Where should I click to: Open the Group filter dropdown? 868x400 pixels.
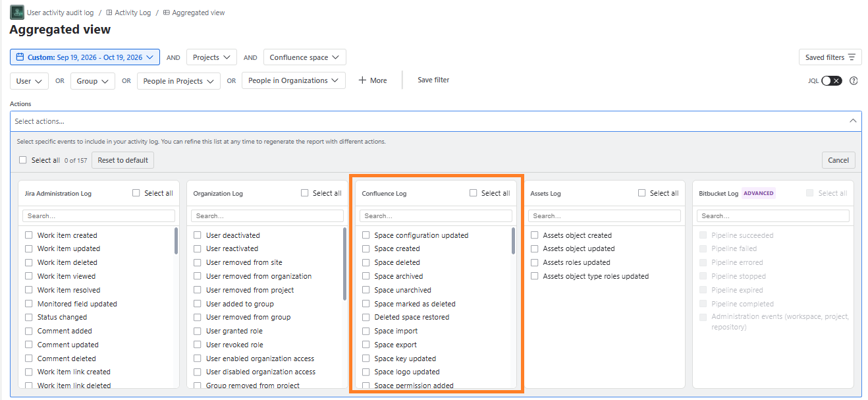coord(93,81)
